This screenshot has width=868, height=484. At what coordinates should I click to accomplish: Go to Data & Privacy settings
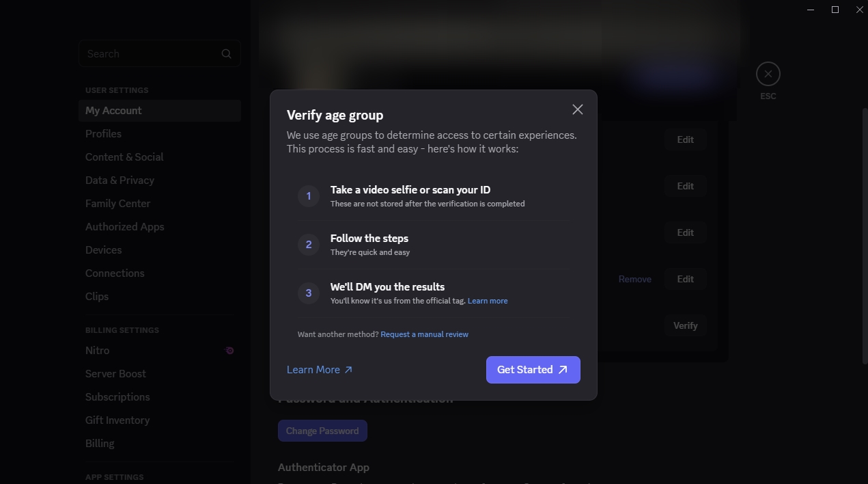pos(120,180)
